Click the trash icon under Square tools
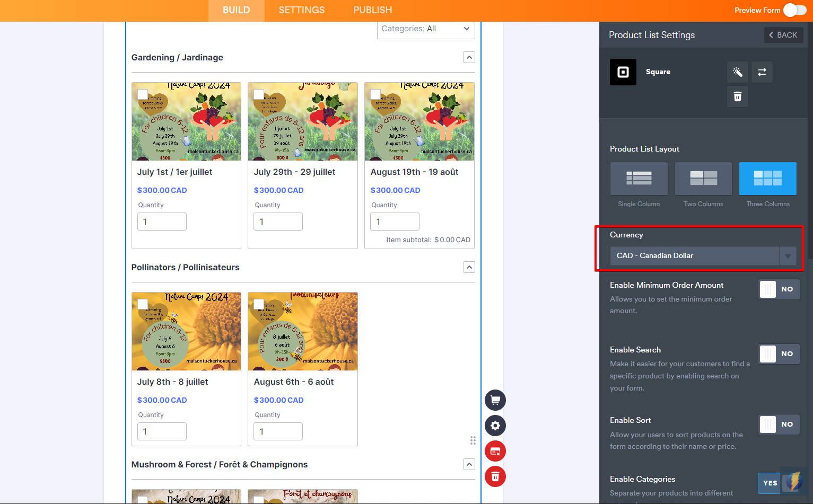This screenshot has width=813, height=504. 738,96
